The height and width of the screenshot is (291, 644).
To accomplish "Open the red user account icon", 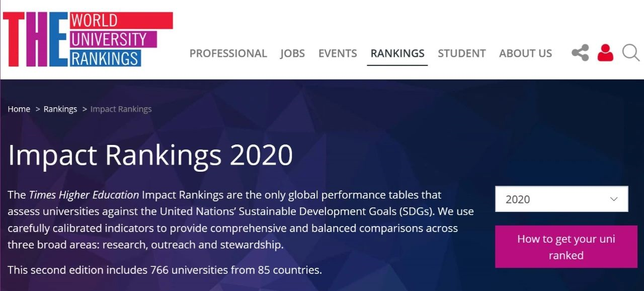I will point(605,53).
